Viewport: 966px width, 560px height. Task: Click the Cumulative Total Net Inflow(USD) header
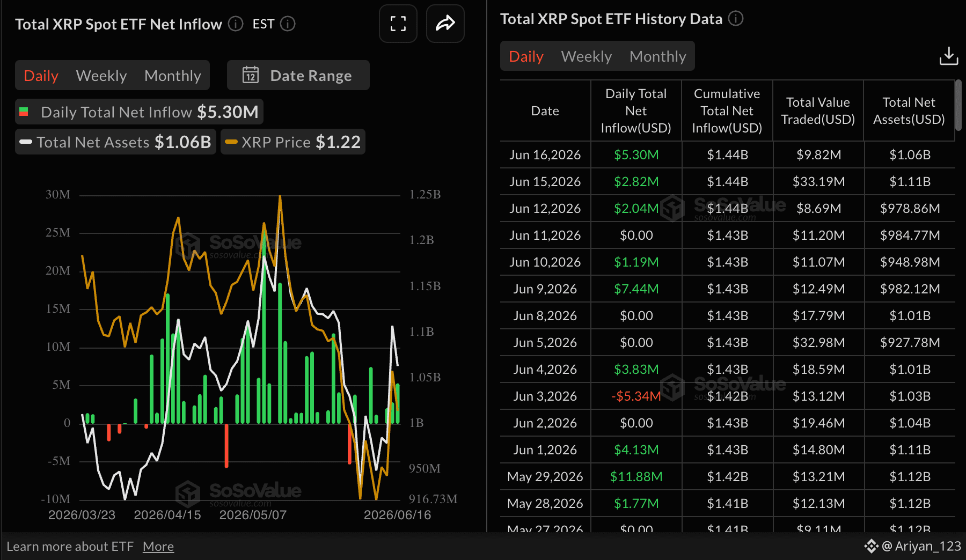coord(727,111)
